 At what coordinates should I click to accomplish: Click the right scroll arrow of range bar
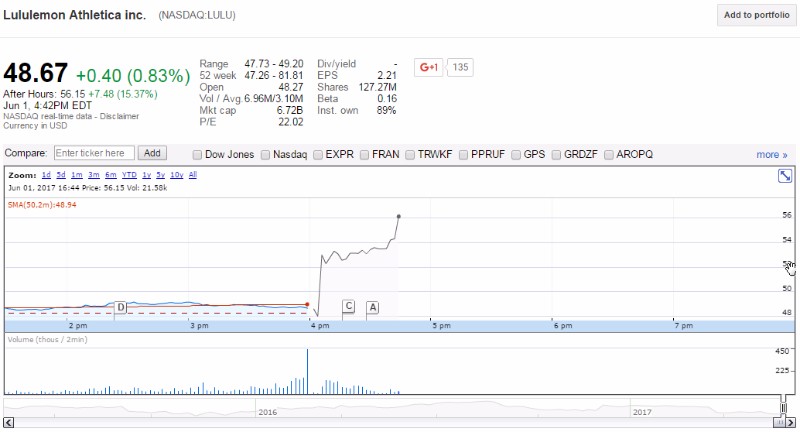(x=790, y=422)
